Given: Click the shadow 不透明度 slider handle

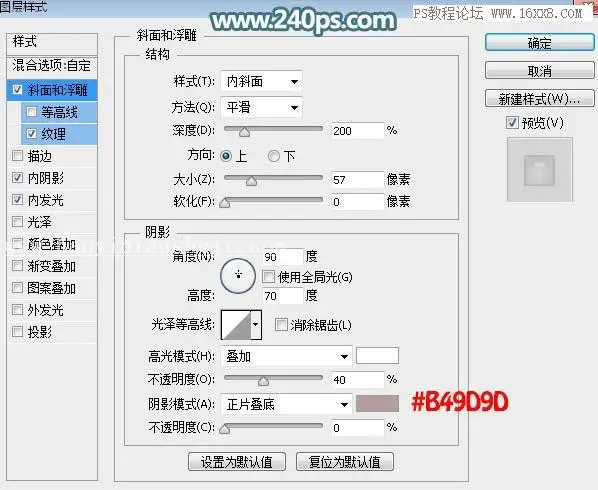Looking at the screenshot, I should (225, 429).
